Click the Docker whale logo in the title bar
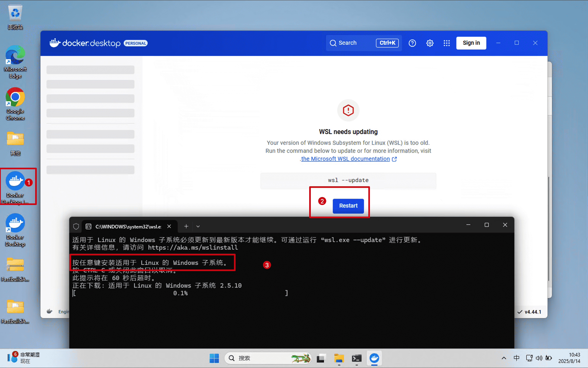This screenshot has width=588, height=368. point(55,43)
